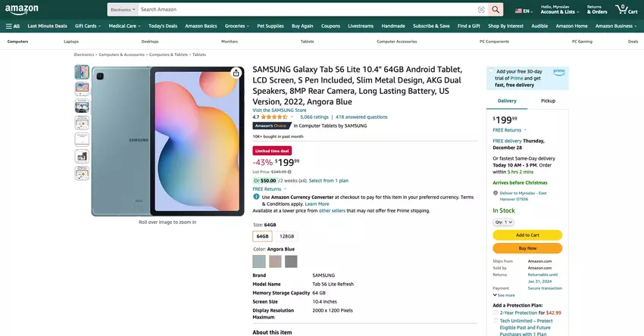Select the 128GB size option
The image size is (644, 336).
click(x=286, y=236)
